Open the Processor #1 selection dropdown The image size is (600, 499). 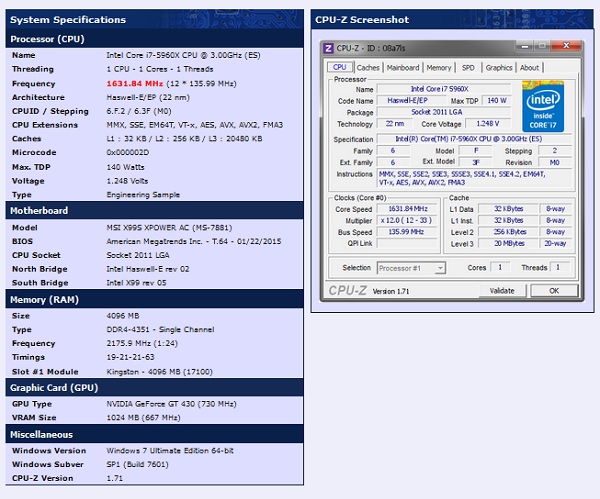[411, 268]
